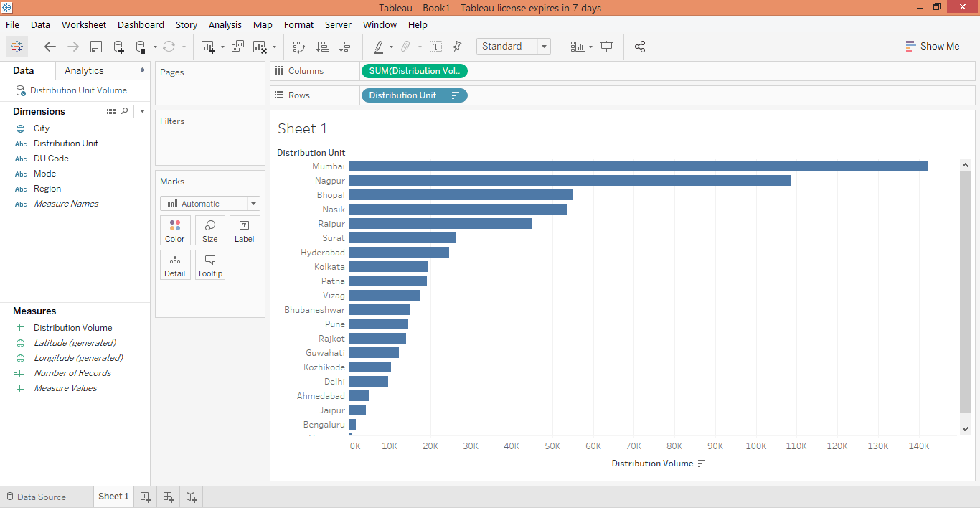Screen dimensions: 980x508
Task: Click the Swap rows and columns icon
Action: tap(299, 47)
